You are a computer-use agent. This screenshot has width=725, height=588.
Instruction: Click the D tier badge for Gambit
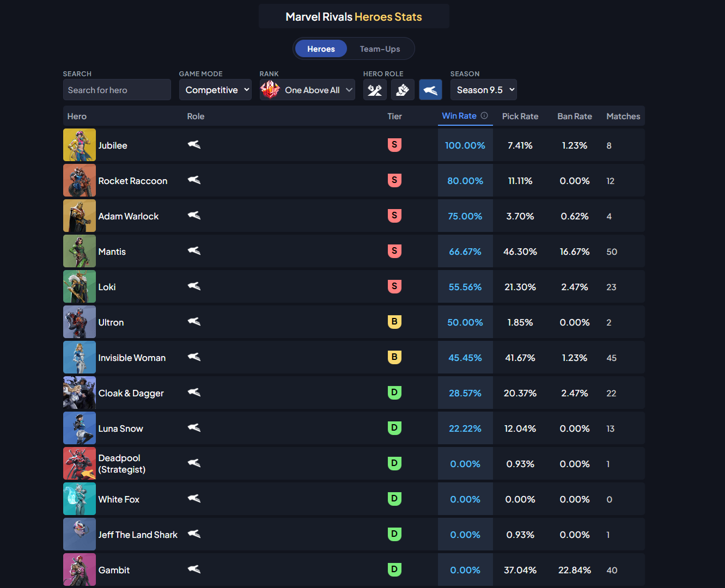(394, 569)
